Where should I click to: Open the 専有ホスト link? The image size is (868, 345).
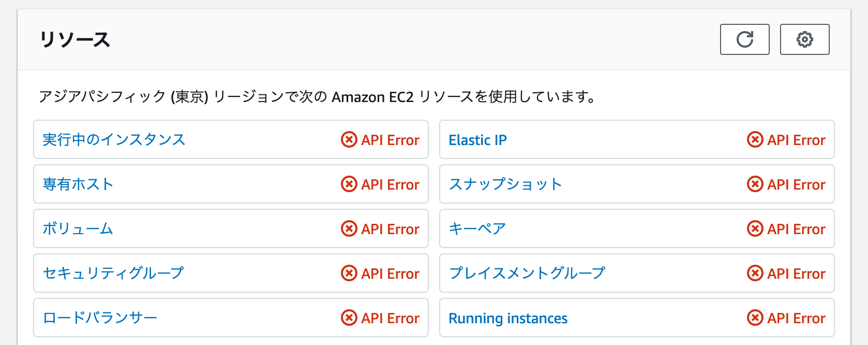78,184
